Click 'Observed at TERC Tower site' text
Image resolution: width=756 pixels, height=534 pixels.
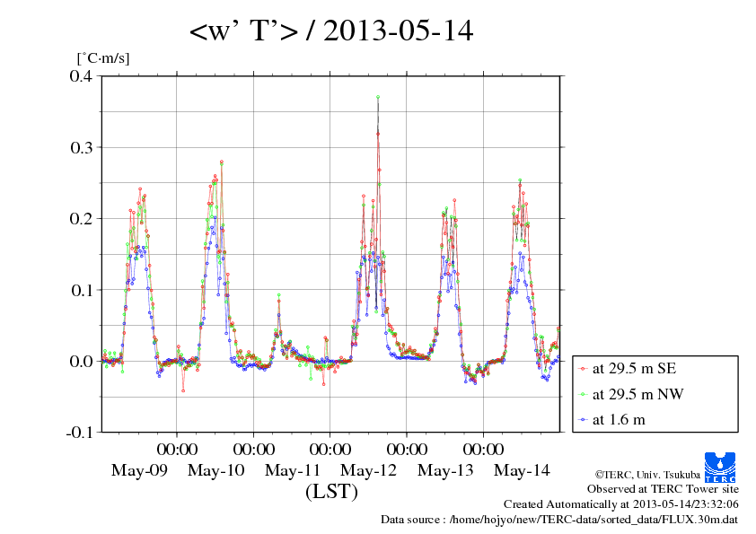pyautogui.click(x=663, y=489)
